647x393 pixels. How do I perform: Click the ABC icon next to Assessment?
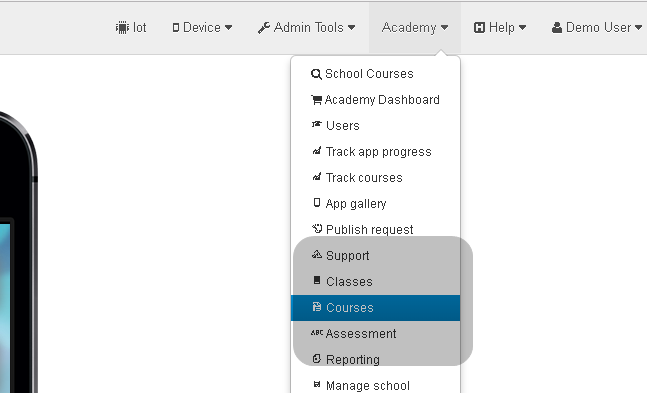(x=317, y=332)
